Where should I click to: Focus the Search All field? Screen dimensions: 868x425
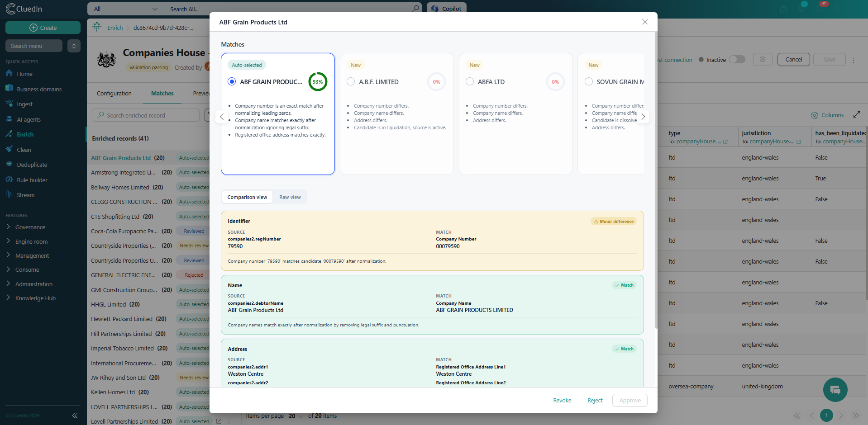(x=289, y=9)
